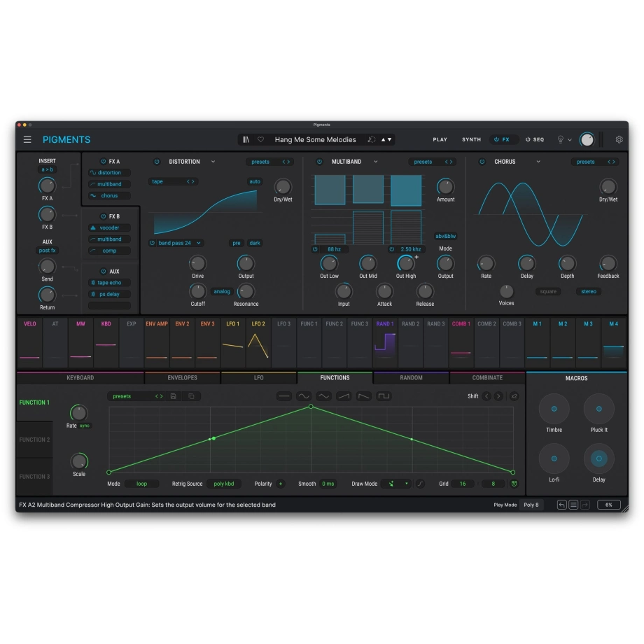This screenshot has height=644, width=644.
Task: Open the Chorus effect type dropdown
Action: (538, 162)
